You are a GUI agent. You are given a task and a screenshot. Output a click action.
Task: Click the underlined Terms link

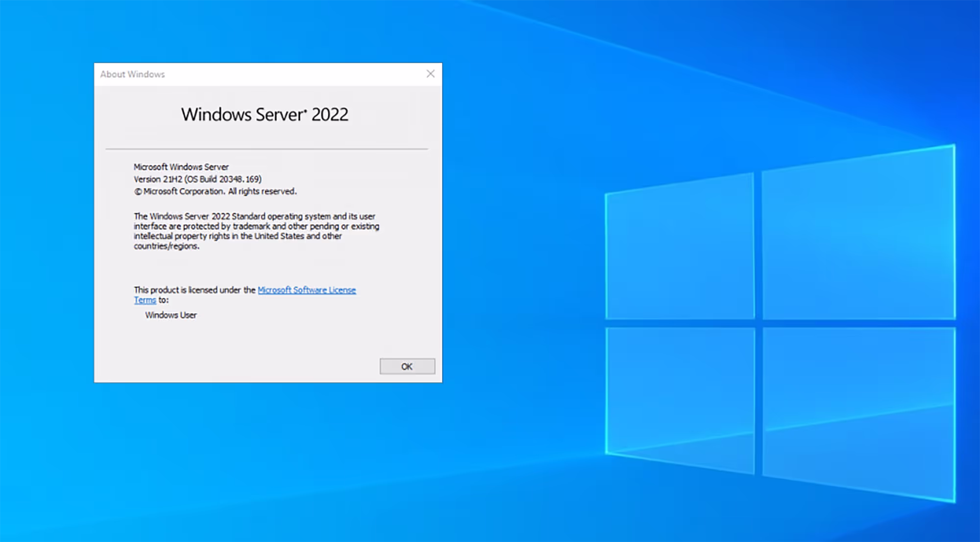(x=145, y=300)
